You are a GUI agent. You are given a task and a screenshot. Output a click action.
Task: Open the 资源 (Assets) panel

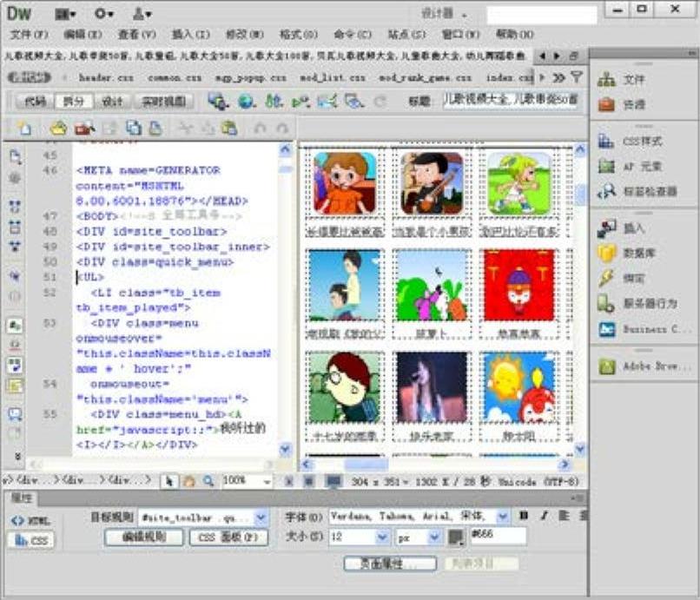coord(622,105)
